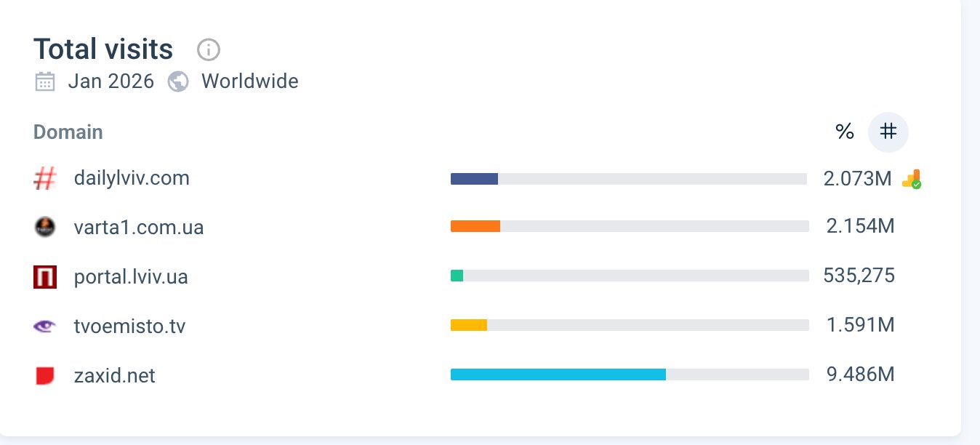The image size is (980, 445).
Task: Click the info icon beside Total visits
Action: pos(209,50)
